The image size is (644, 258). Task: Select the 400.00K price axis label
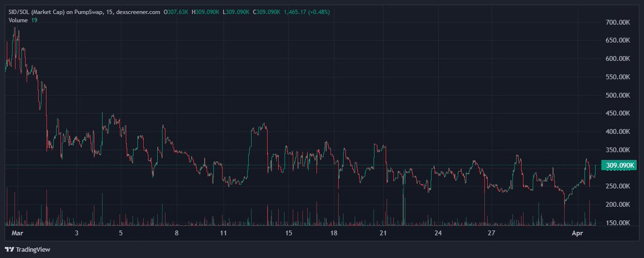click(x=617, y=132)
